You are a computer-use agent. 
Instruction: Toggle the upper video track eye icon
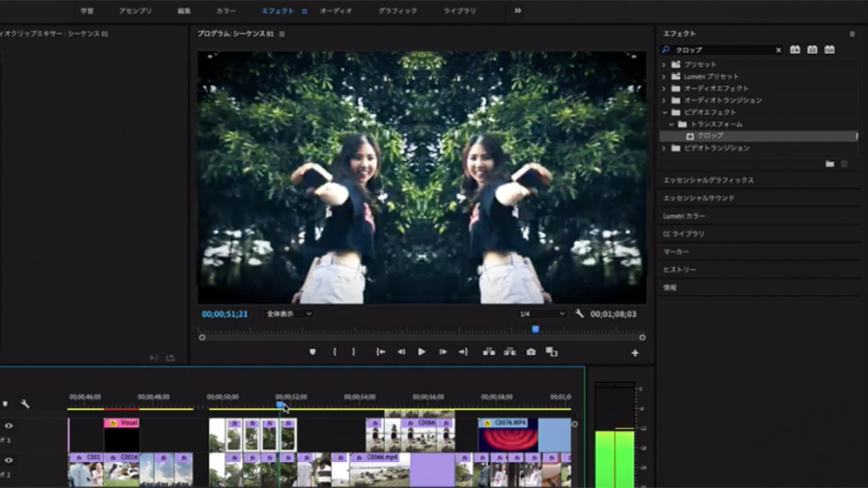(x=9, y=426)
